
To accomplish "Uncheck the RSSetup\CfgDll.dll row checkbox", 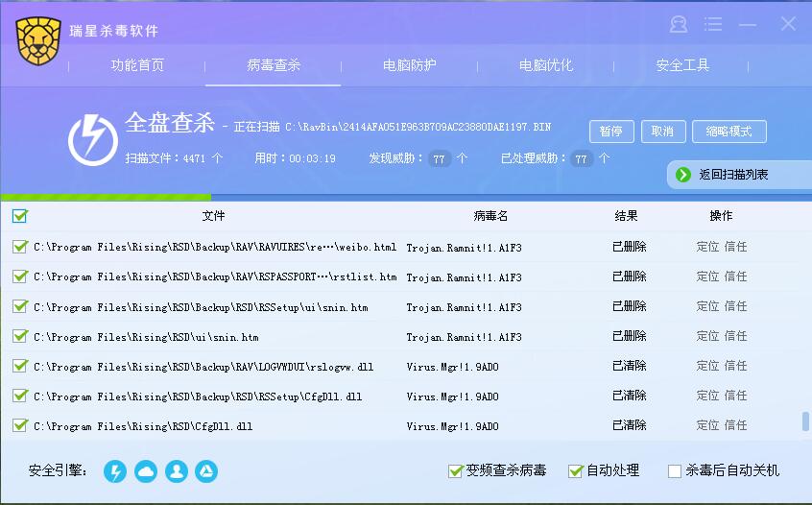I will tap(20, 396).
